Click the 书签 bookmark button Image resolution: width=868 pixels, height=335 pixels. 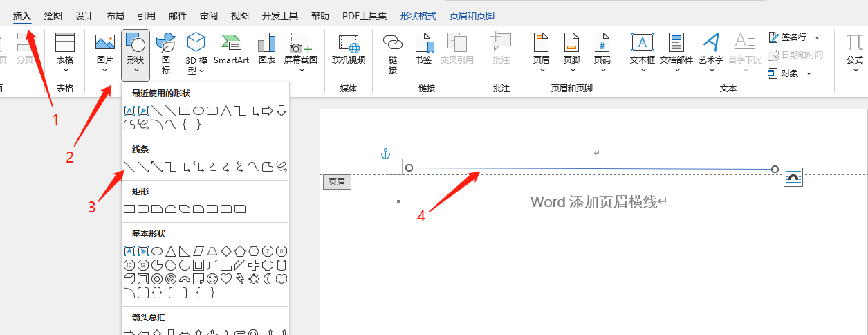click(423, 48)
